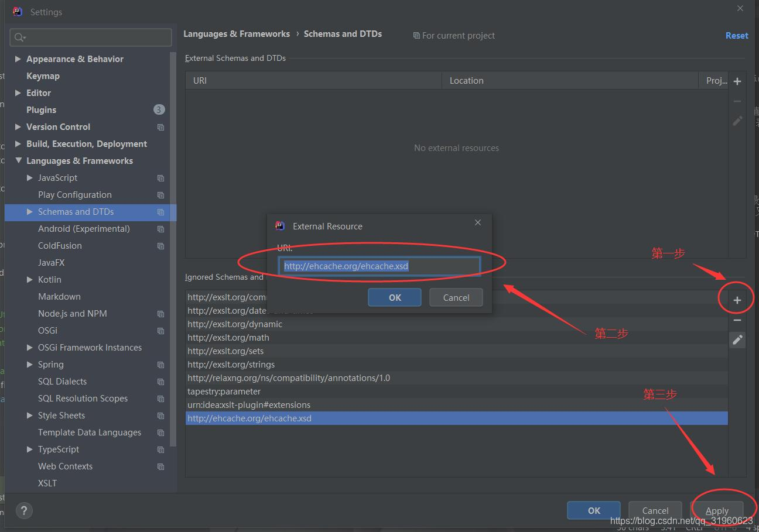The image size is (759, 532).
Task: Click the remove icon in External Schemas panel
Action: pyautogui.click(x=737, y=101)
